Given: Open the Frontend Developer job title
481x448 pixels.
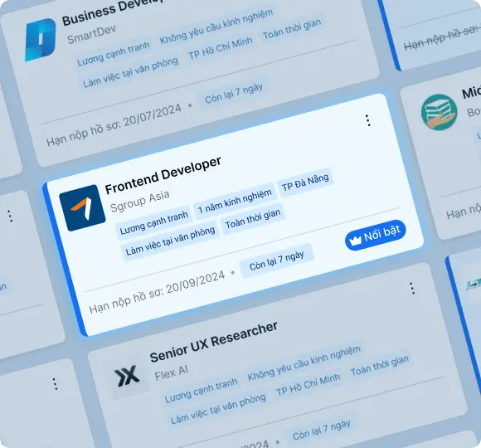Looking at the screenshot, I should [x=163, y=175].
